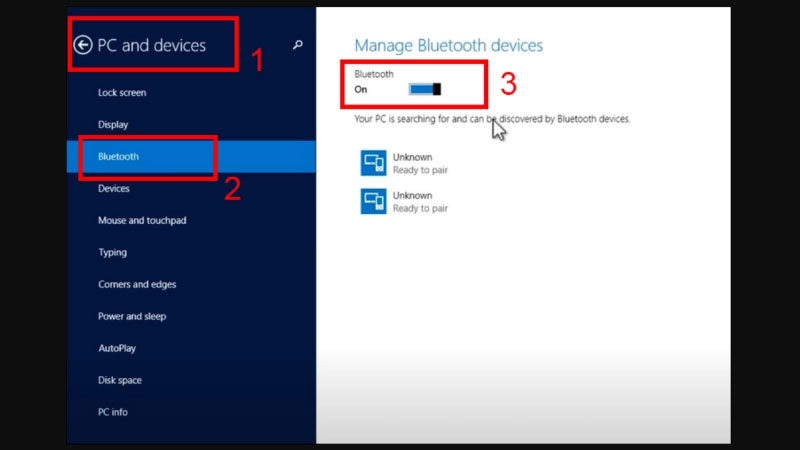View the Disk space page
800x450 pixels.
(x=120, y=381)
